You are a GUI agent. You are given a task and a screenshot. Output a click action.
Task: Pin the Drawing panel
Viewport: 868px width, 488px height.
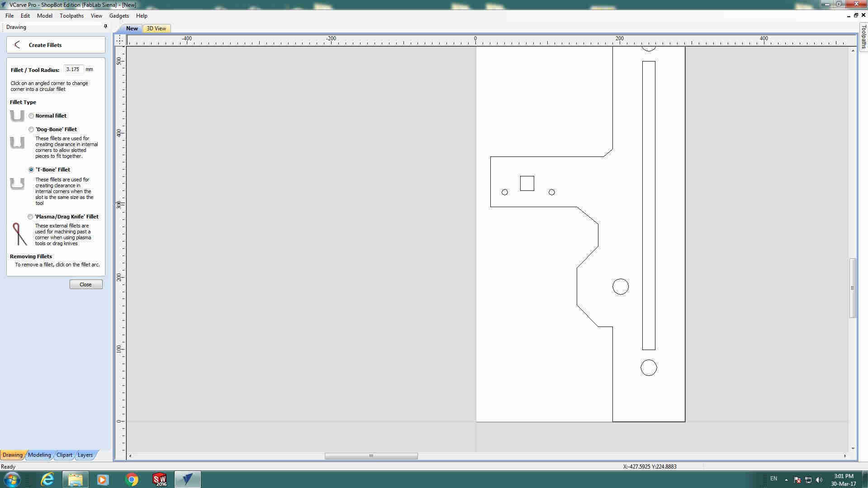point(105,27)
